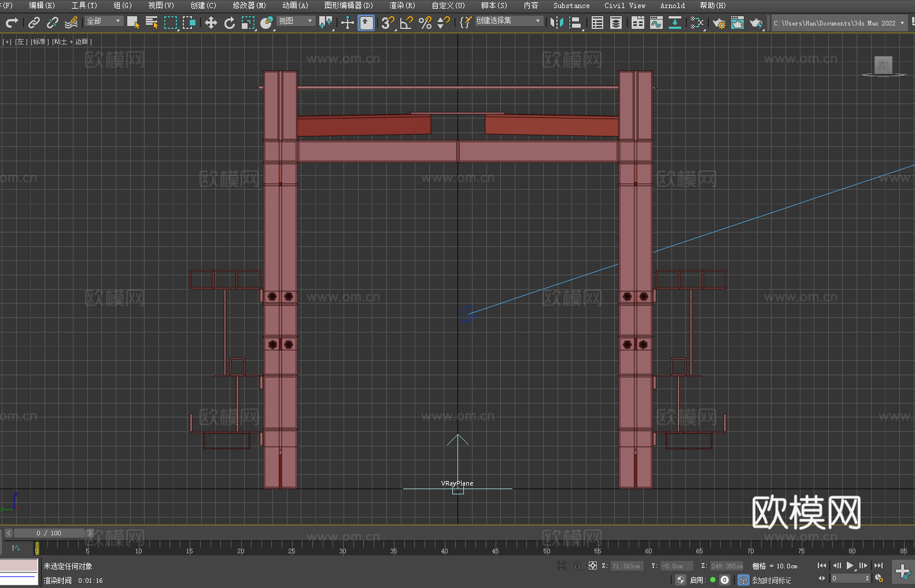Screen dimensions: 915x588
Task: Click the ViewCube in the viewport
Action: [x=883, y=65]
